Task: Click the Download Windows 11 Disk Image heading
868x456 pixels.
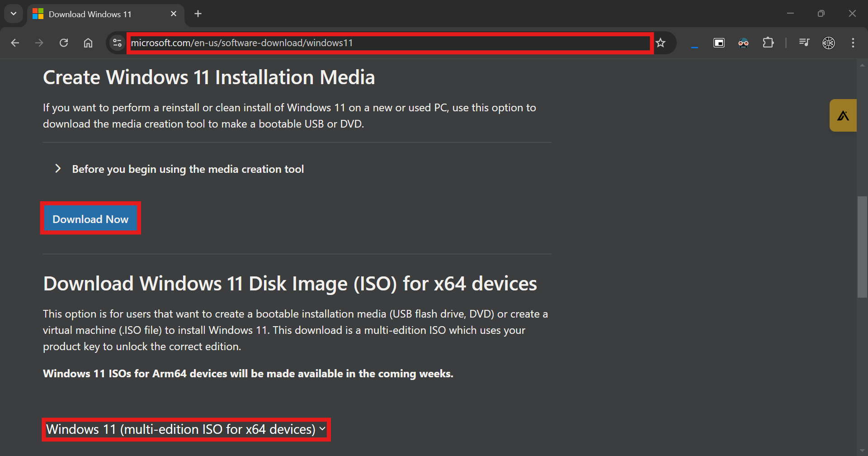Action: pyautogui.click(x=290, y=284)
